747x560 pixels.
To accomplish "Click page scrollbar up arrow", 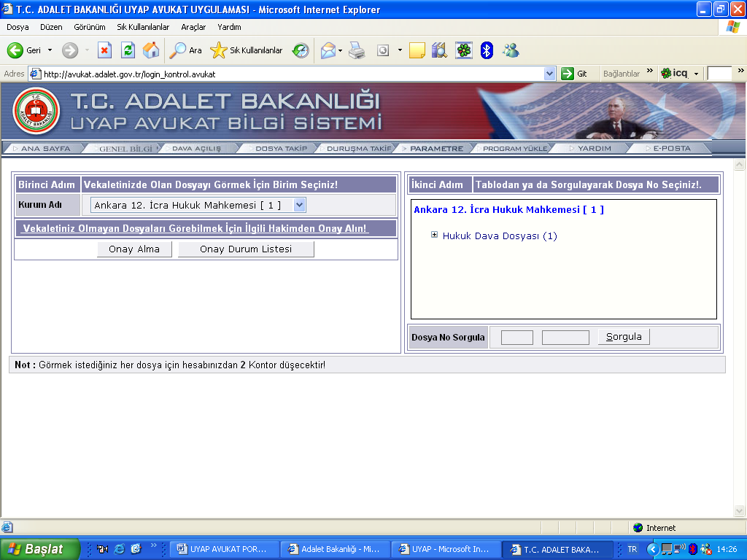I will (740, 165).
